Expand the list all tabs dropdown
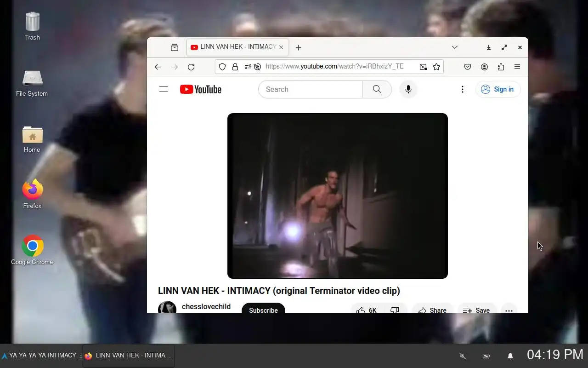This screenshot has width=588, height=368. pos(455,47)
